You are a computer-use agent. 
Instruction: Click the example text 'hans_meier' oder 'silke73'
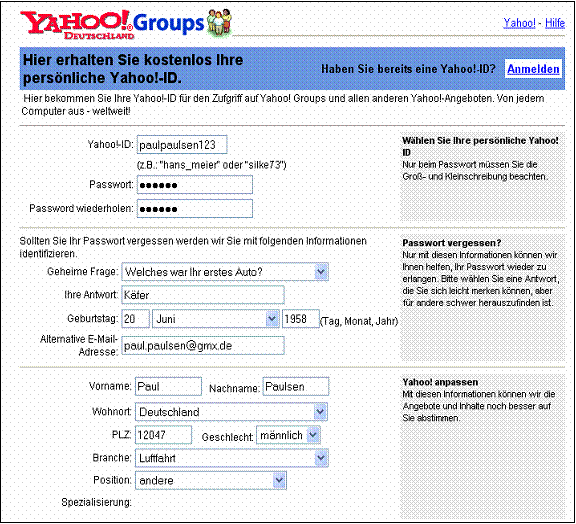point(211,165)
